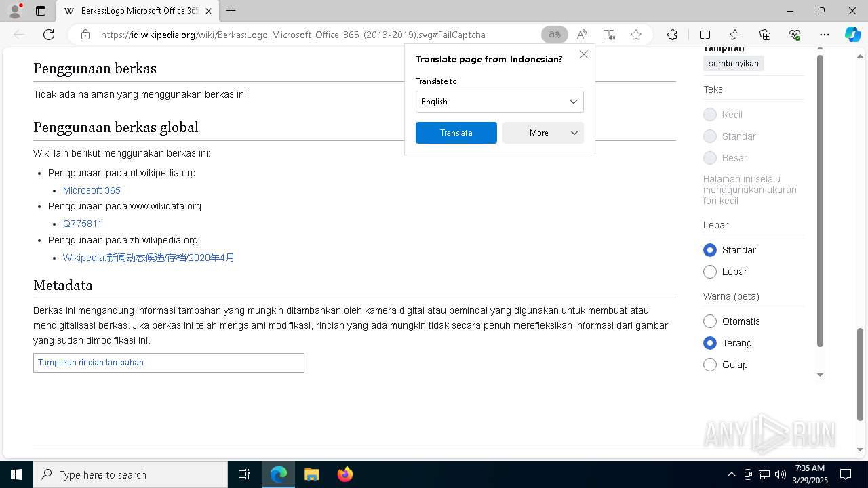Open Windows Start menu
Image resolution: width=868 pixels, height=488 pixels.
coord(16,474)
